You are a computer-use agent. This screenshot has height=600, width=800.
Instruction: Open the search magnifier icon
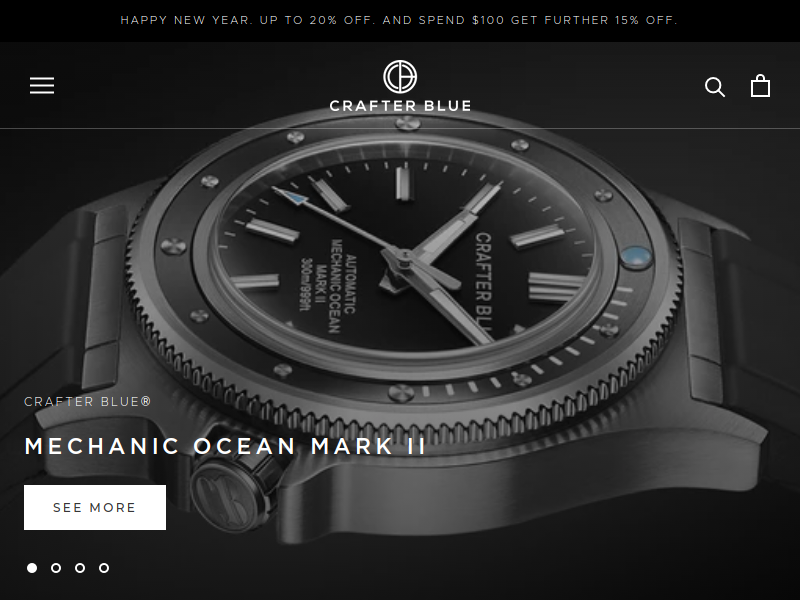click(x=715, y=87)
